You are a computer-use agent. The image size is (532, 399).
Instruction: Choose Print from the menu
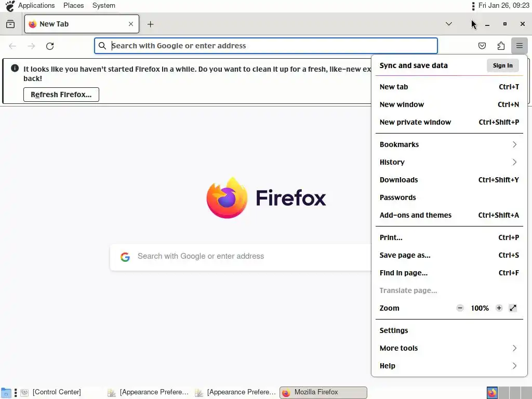click(449, 237)
